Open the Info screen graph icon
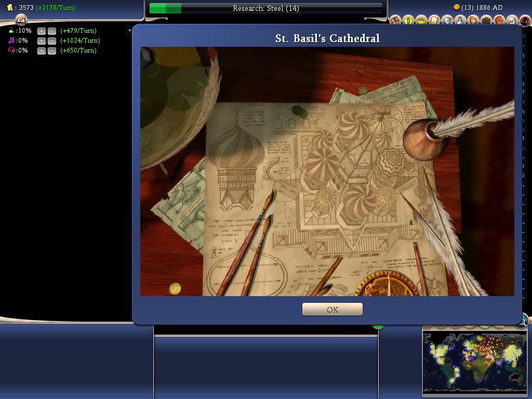 coord(512,20)
